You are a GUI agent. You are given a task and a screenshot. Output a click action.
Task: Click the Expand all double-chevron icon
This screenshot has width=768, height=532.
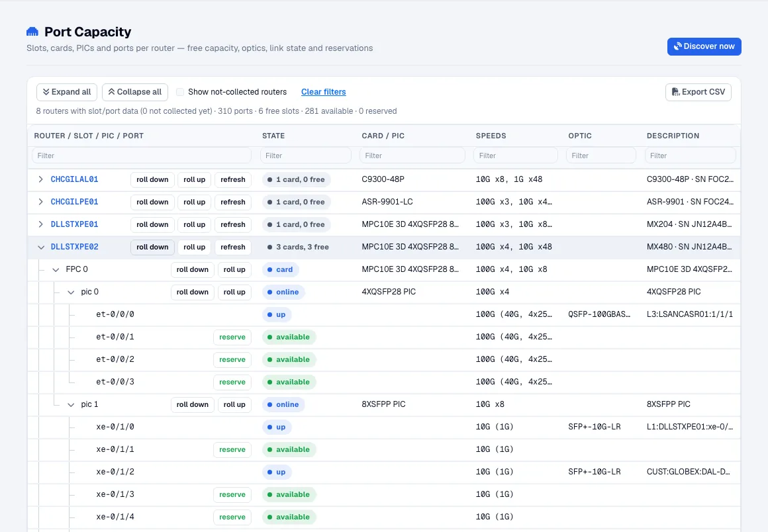46,92
